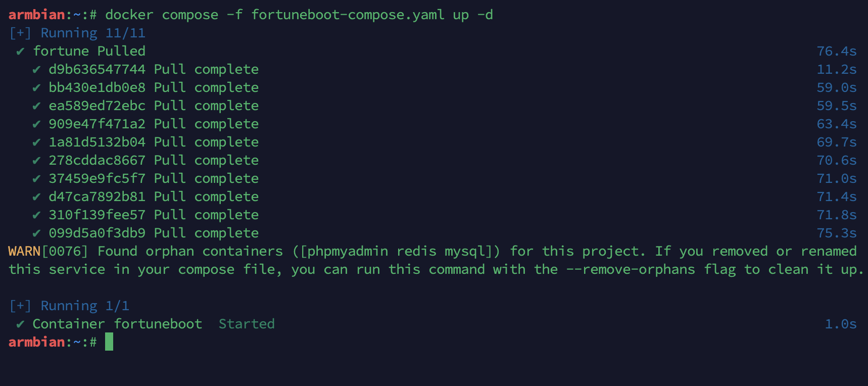868x386 pixels.
Task: Click the fortuneboot-compose.yaml filename in the command
Action: coord(348,15)
